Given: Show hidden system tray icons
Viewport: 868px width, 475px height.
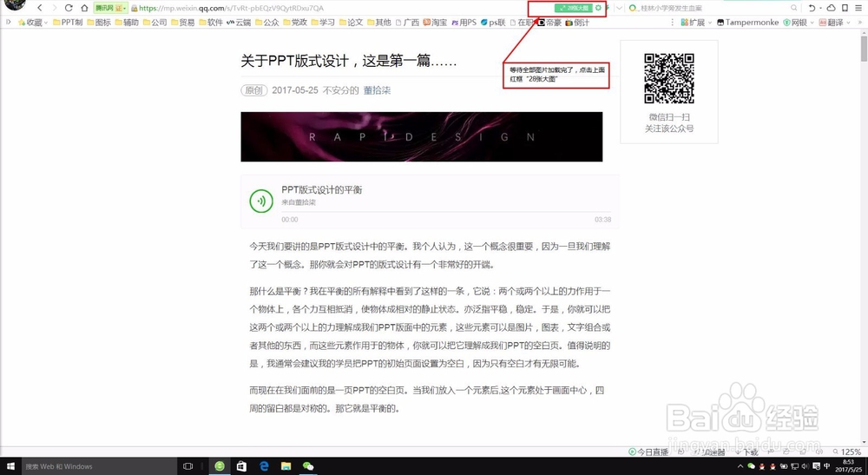Looking at the screenshot, I should click(x=740, y=466).
